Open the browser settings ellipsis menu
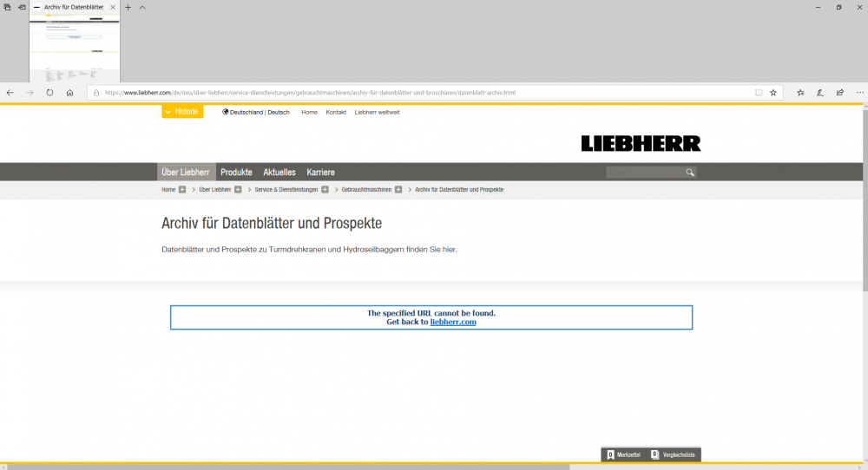 [x=859, y=93]
